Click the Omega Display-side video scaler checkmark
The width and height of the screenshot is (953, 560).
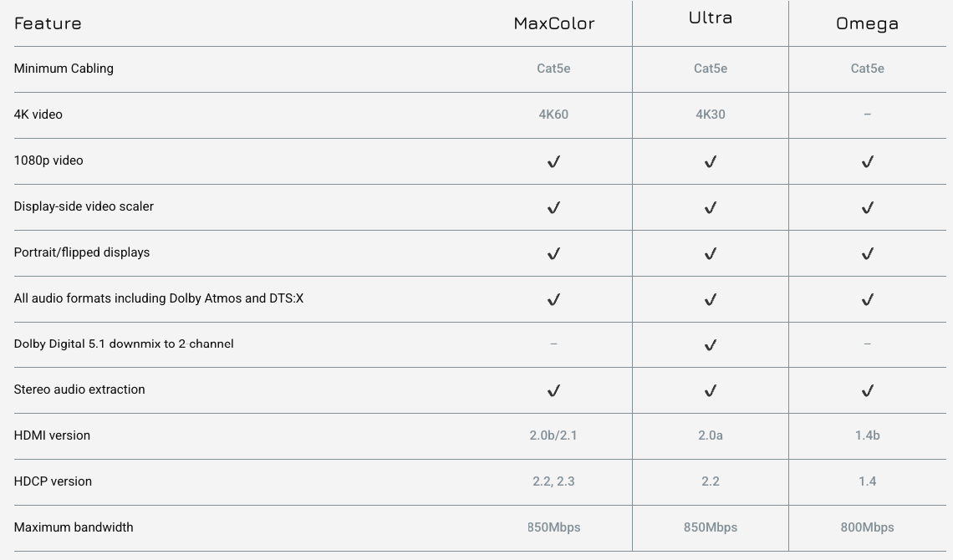867,208
